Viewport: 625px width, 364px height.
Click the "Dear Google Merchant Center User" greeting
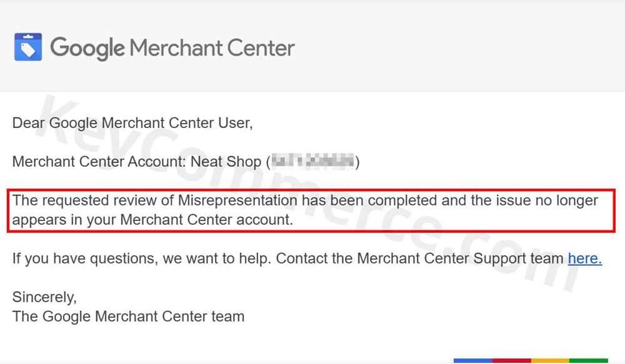pyautogui.click(x=132, y=122)
